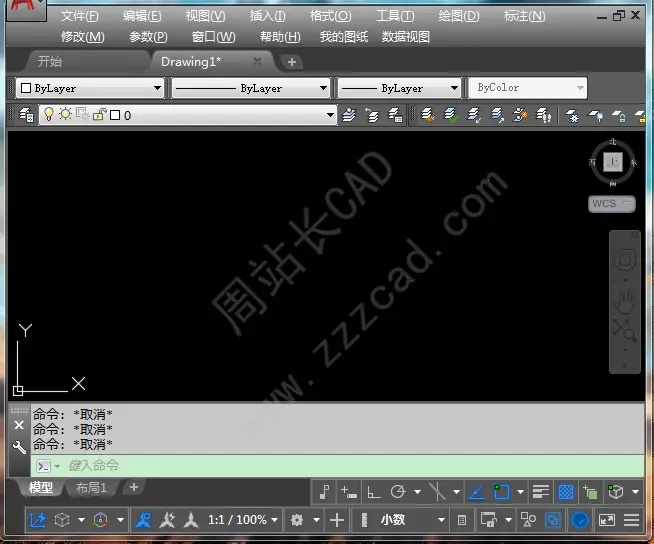The height and width of the screenshot is (544, 654).
Task: Click the layer icon with green checkmark
Action: (x=450, y=115)
